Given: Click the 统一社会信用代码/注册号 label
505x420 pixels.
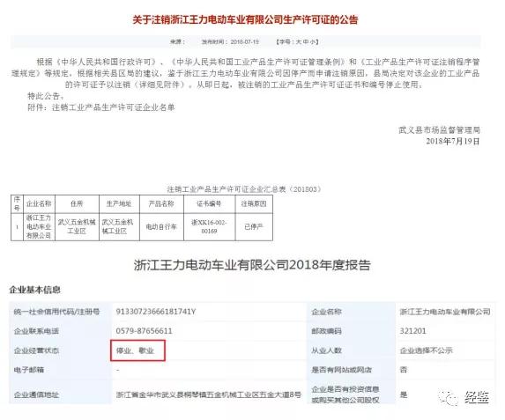Looking at the screenshot, I should click(56, 312).
